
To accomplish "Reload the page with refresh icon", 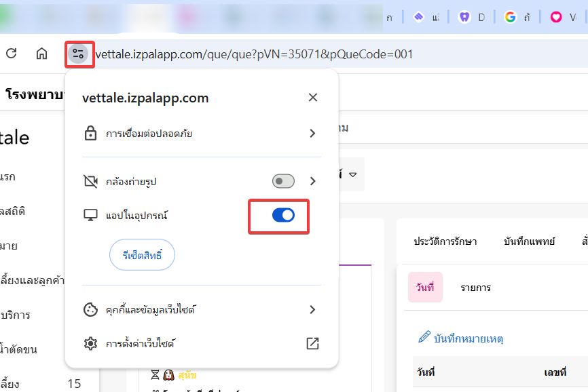I will pos(12,53).
